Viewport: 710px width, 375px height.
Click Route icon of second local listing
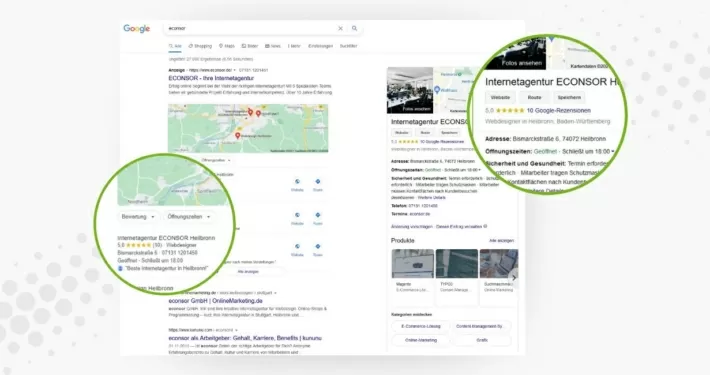[x=318, y=215]
